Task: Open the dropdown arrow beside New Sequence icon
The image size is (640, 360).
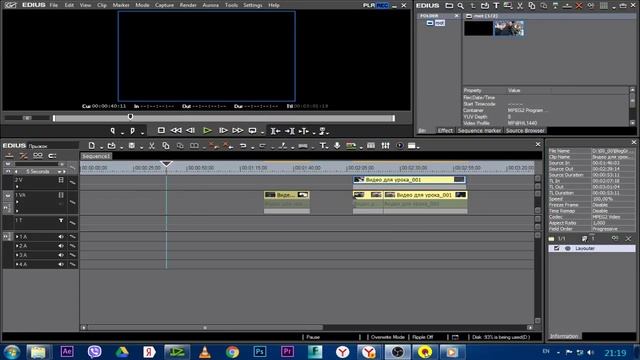Action: [x=101, y=147]
